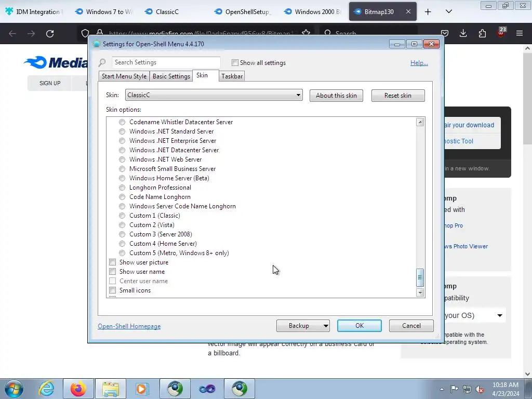Open Firefox extensions puzzle icon
532x399 pixels.
point(482,33)
